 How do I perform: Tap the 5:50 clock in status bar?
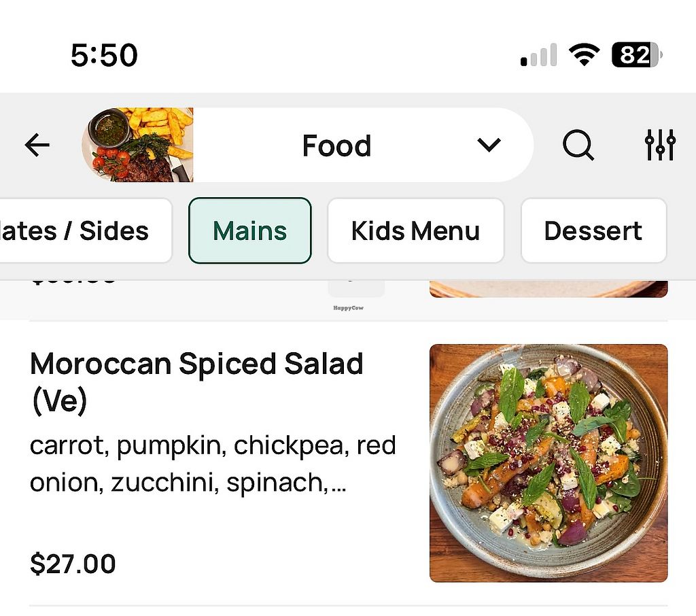pyautogui.click(x=104, y=55)
